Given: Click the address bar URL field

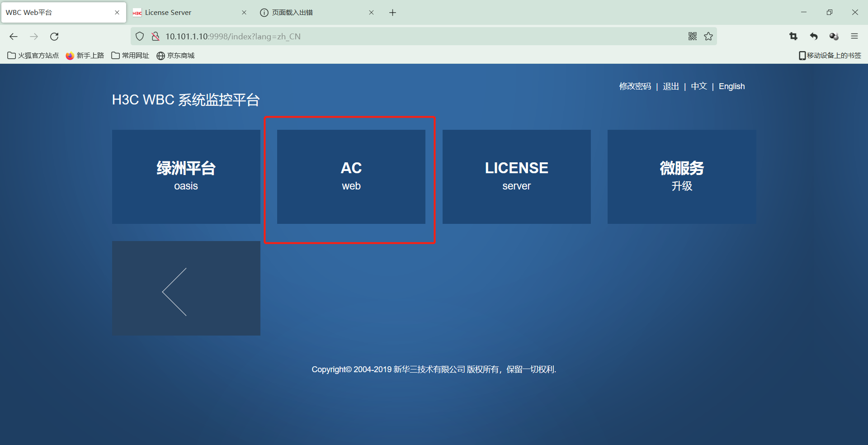Looking at the screenshot, I should 423,37.
